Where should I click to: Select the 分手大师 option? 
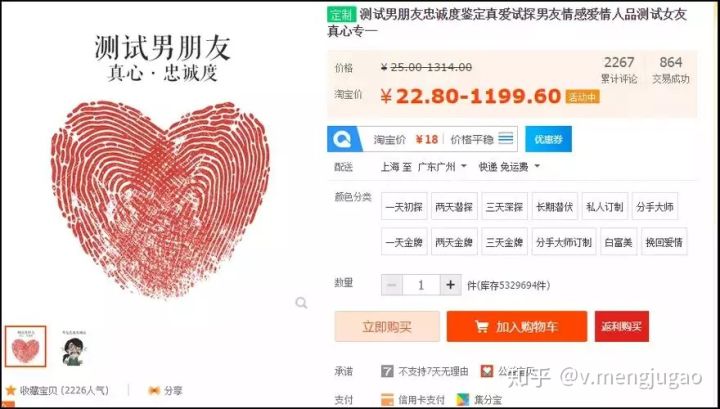point(655,207)
